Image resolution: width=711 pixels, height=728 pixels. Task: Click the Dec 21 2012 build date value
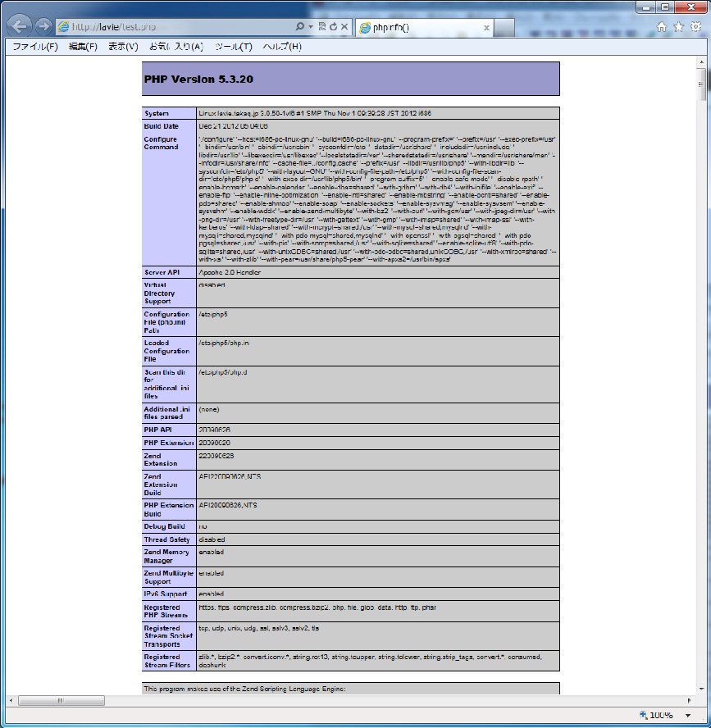pos(233,126)
